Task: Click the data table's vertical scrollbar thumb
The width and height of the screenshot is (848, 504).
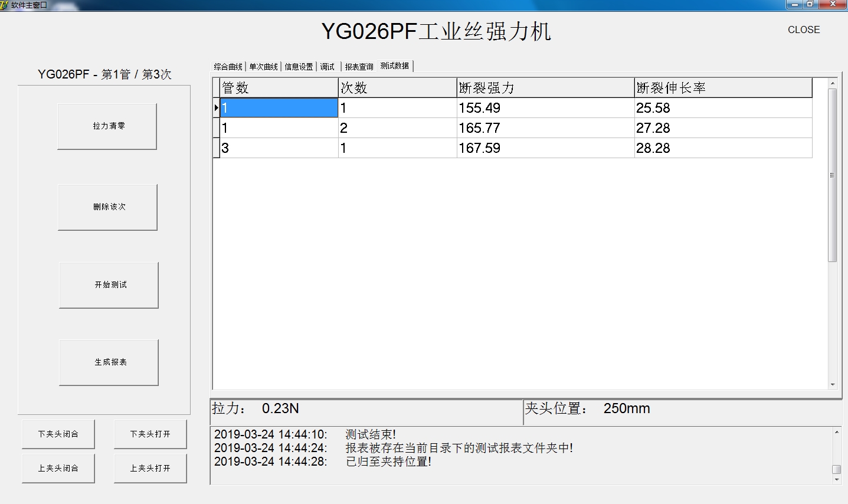Action: click(x=833, y=175)
